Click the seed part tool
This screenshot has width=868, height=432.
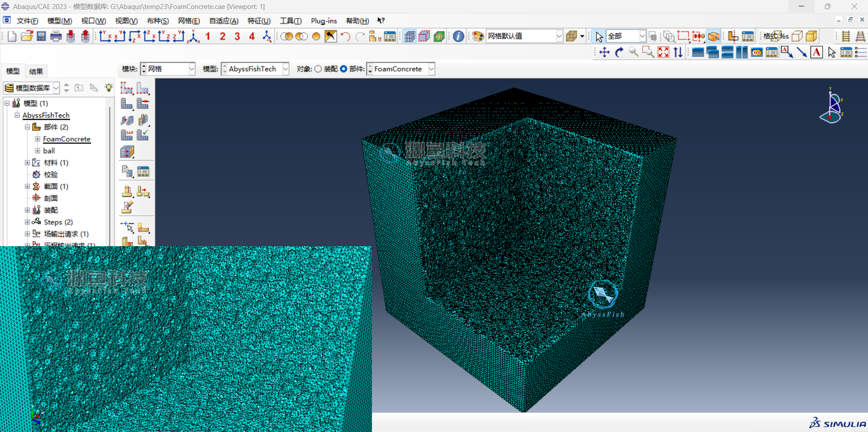pyautogui.click(x=127, y=88)
